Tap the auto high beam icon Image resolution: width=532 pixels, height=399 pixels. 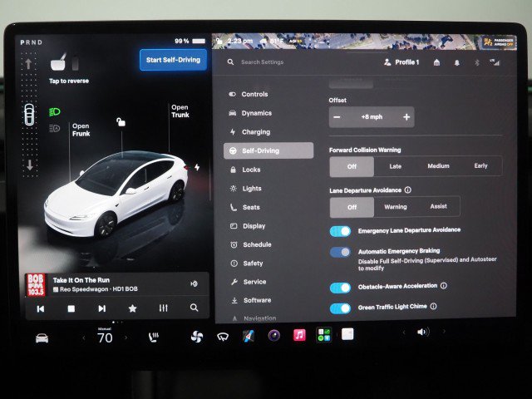55,128
